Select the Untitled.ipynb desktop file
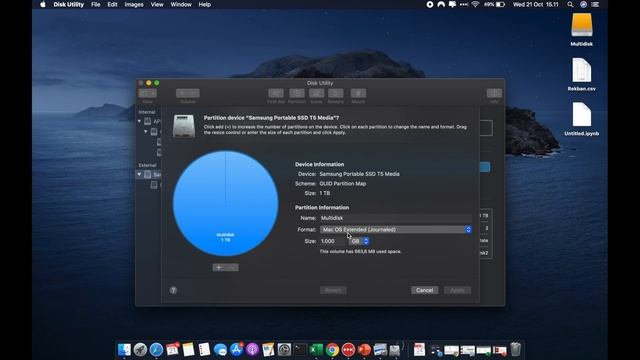Screen dimensions: 640x360 [x=582, y=115]
